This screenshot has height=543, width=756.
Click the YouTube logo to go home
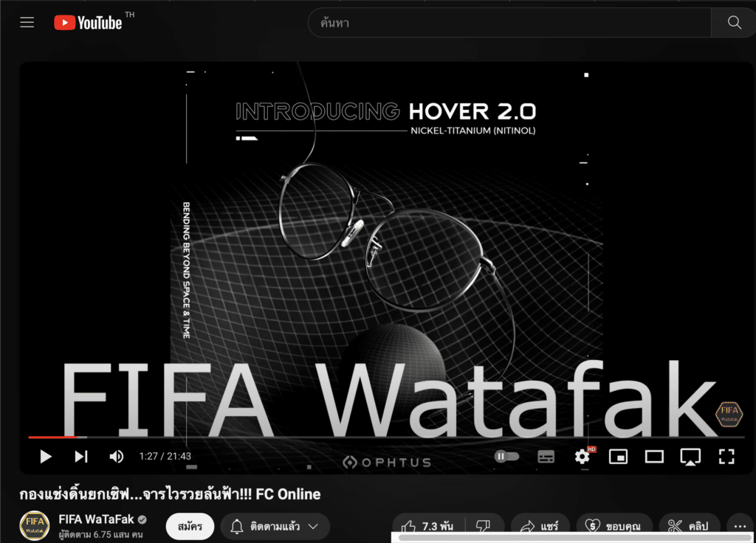tap(89, 23)
